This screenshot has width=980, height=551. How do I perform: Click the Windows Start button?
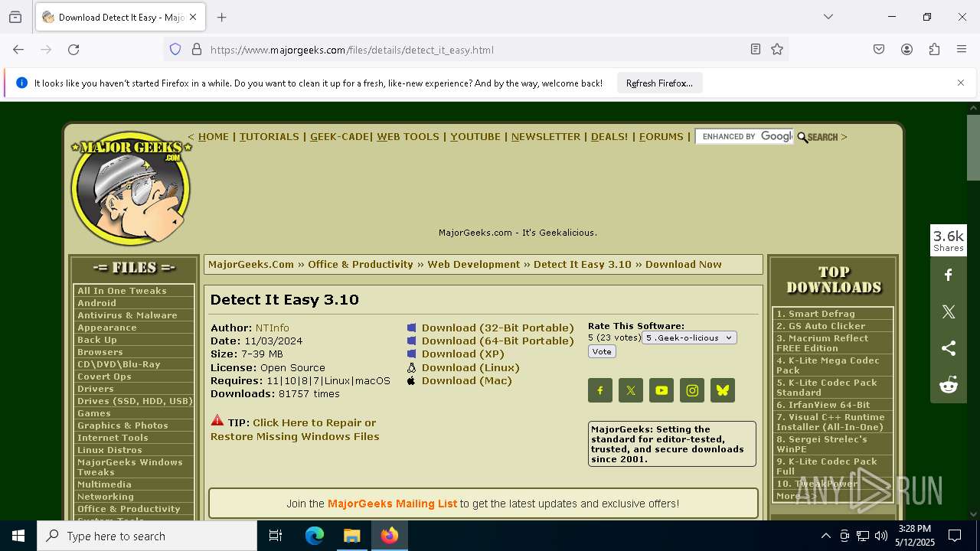pos(18,536)
